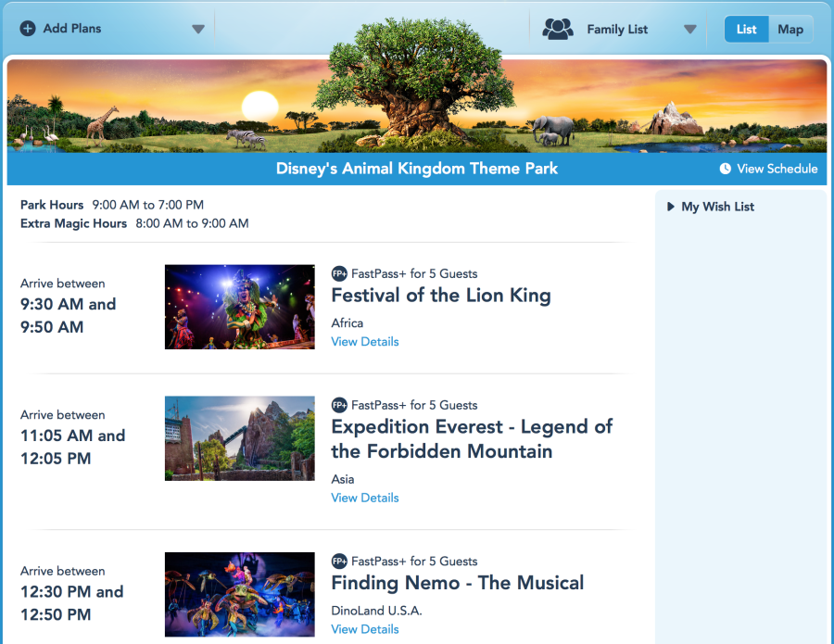Image resolution: width=834 pixels, height=644 pixels.
Task: Click Finding Nemo - The Musical title
Action: 458,583
